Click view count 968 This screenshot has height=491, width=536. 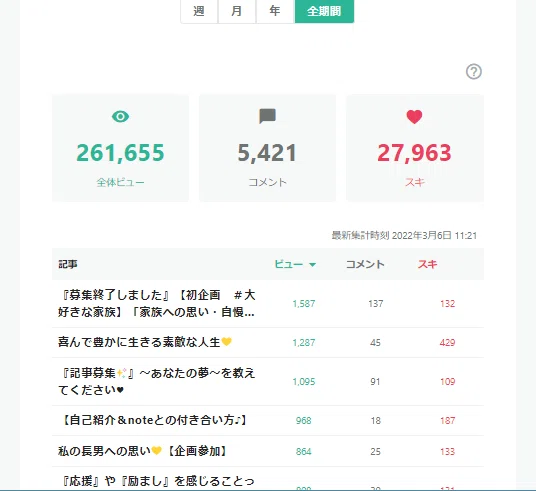pyautogui.click(x=304, y=421)
